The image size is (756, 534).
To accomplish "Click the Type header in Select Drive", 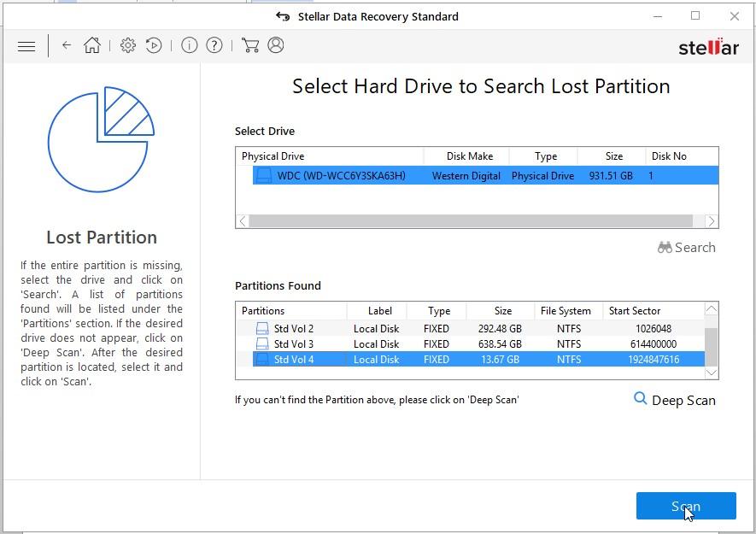I will [543, 156].
